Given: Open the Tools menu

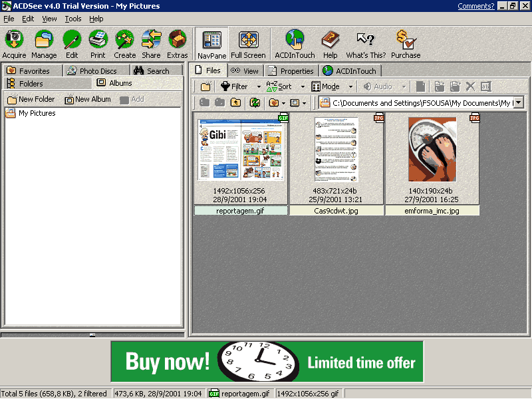Looking at the screenshot, I should pos(72,19).
